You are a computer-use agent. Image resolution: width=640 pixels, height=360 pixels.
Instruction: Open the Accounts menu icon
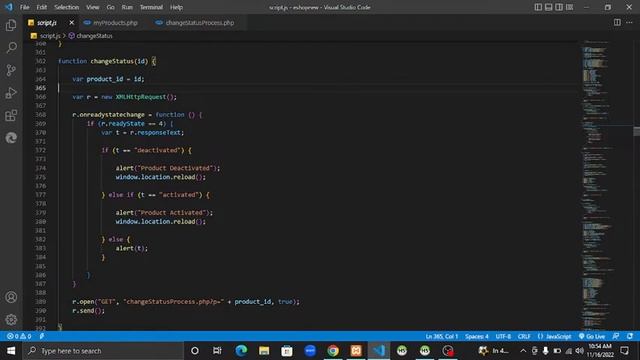tap(11, 297)
